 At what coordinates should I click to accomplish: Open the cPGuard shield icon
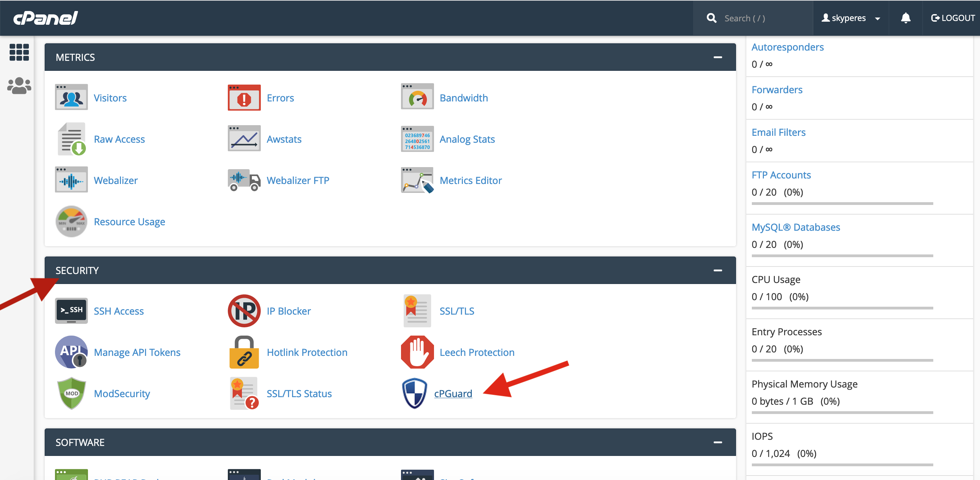click(x=414, y=393)
